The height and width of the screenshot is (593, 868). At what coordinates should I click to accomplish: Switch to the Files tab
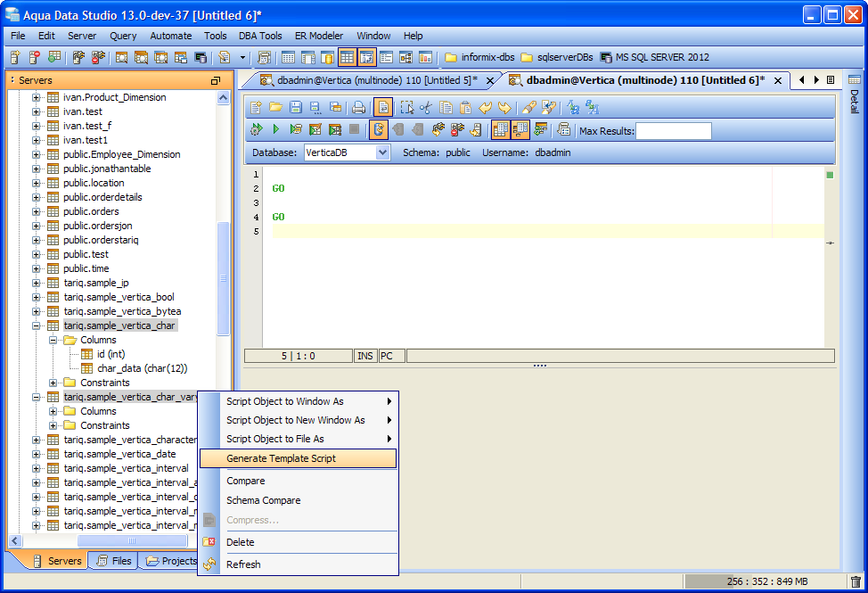pyautogui.click(x=113, y=561)
